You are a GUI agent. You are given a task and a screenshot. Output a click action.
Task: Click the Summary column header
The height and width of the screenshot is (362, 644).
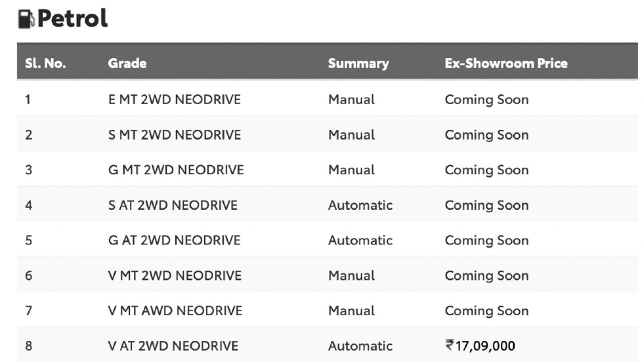(x=358, y=63)
